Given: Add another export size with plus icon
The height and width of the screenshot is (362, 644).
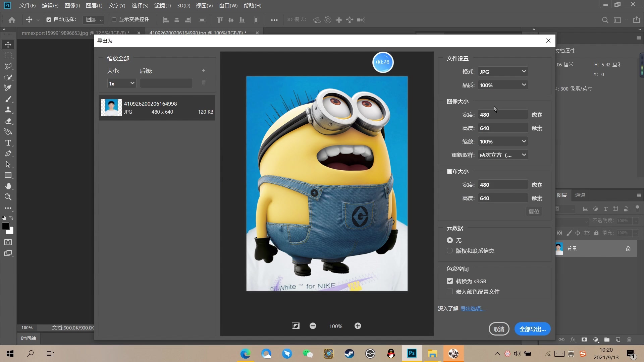Looking at the screenshot, I should 204,71.
